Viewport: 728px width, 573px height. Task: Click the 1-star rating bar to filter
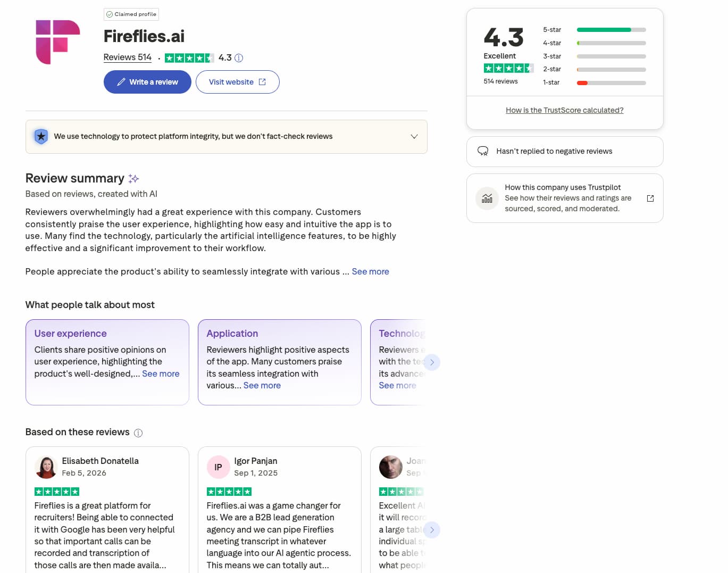click(611, 82)
